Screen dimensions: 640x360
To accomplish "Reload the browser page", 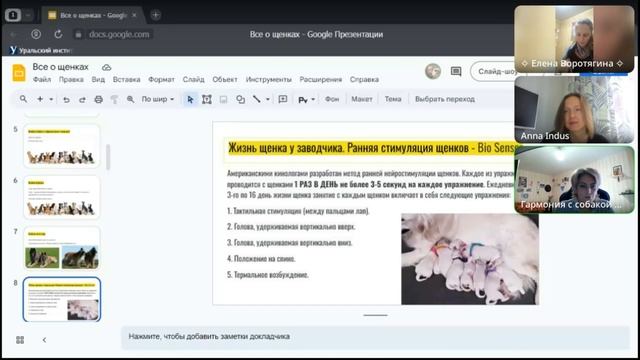I will 58,34.
